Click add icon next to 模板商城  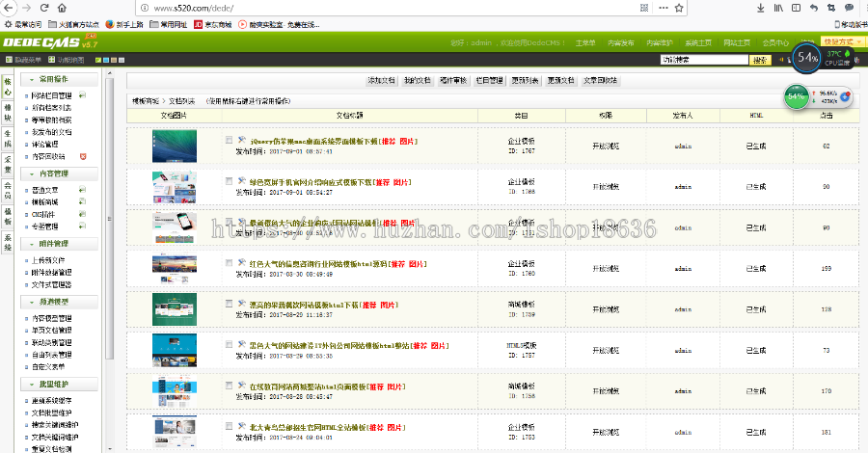click(x=82, y=201)
